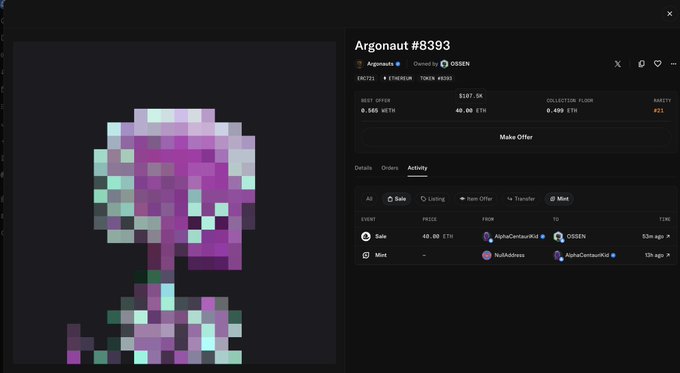View owner OSSEN's profile
The width and height of the screenshot is (680, 373).
tap(460, 64)
